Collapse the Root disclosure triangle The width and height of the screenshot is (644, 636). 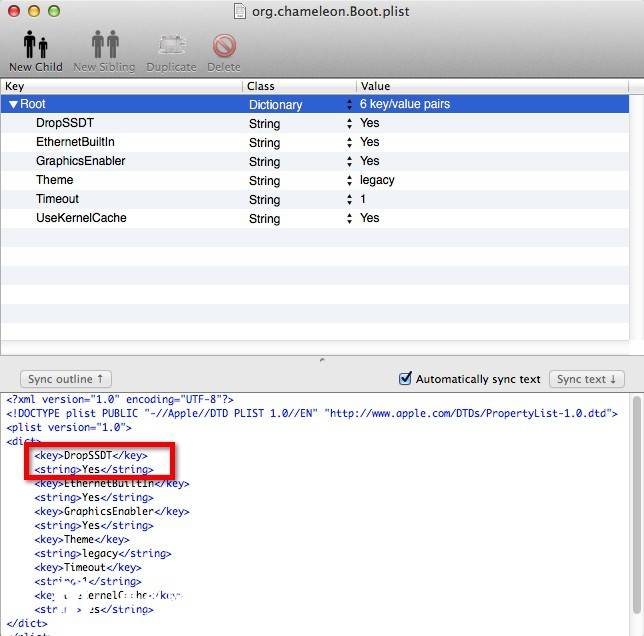(x=13, y=104)
